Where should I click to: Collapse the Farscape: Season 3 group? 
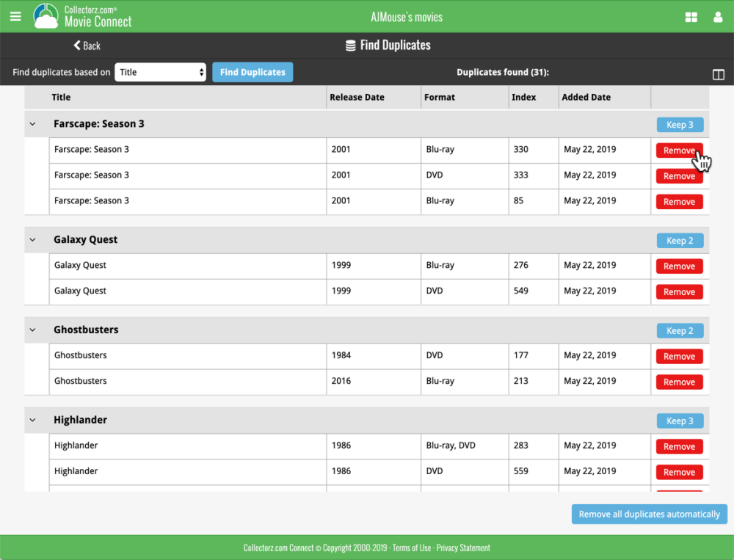[32, 124]
